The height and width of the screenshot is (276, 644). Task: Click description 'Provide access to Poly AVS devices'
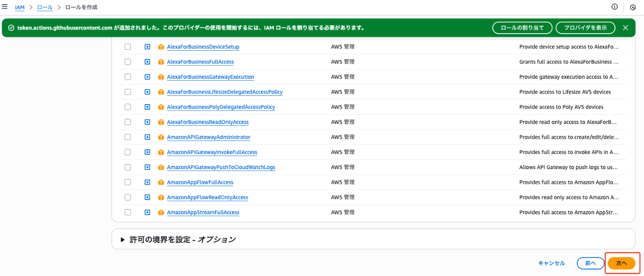561,107
